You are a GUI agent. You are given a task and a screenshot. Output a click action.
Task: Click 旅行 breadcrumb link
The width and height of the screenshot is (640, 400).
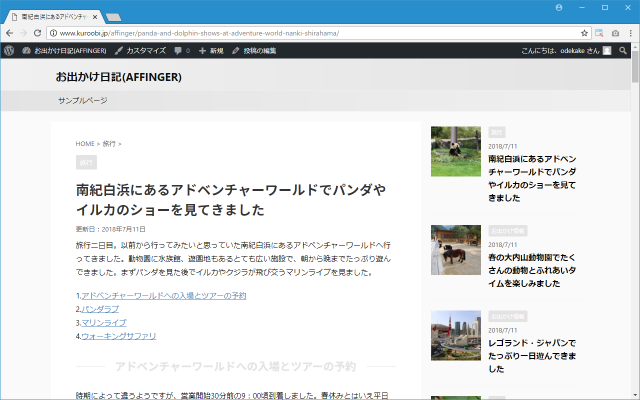109,144
